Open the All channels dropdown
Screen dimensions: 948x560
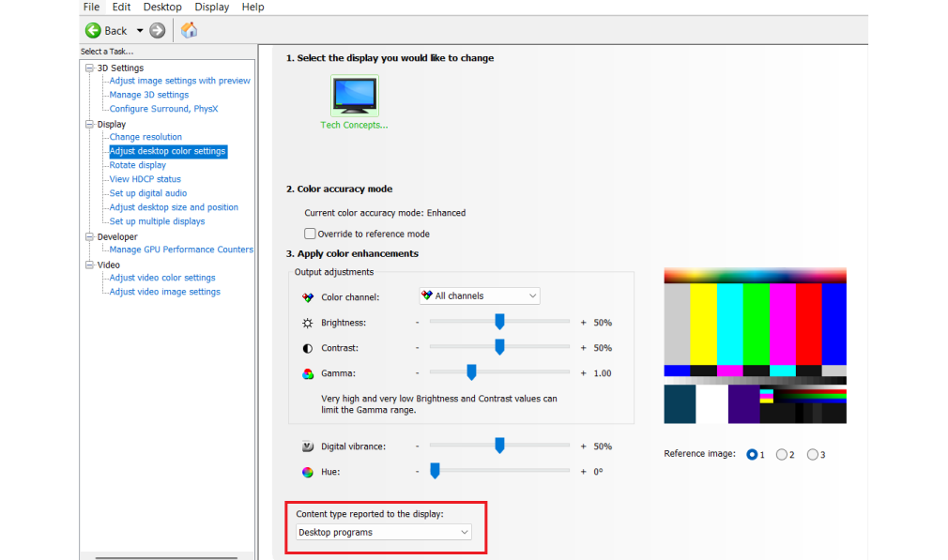480,296
